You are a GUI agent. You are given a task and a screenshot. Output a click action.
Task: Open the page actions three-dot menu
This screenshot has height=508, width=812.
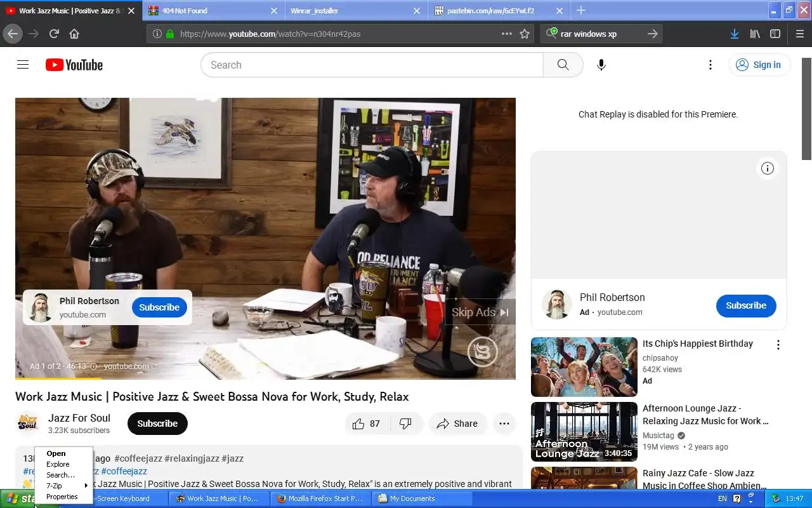pos(506,34)
